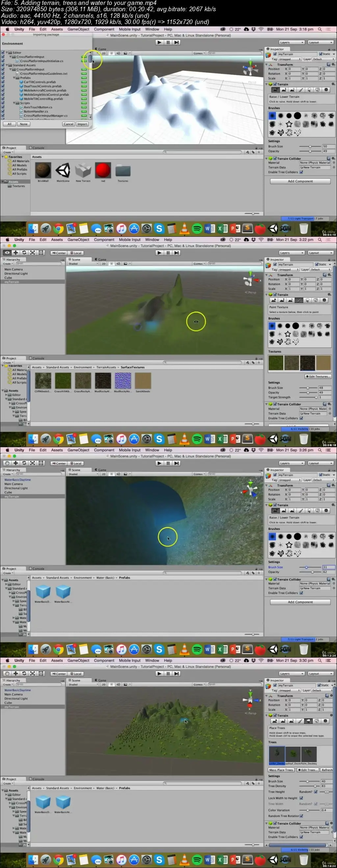337x868 pixels.
Task: Select Hand view tool in 3:22 pm frame
Action: (7, 252)
